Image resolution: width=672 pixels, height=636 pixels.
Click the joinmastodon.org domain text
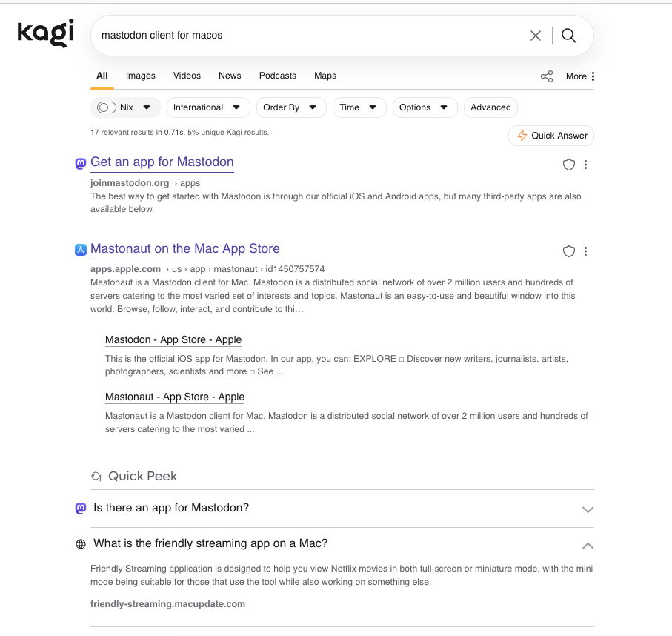point(130,183)
